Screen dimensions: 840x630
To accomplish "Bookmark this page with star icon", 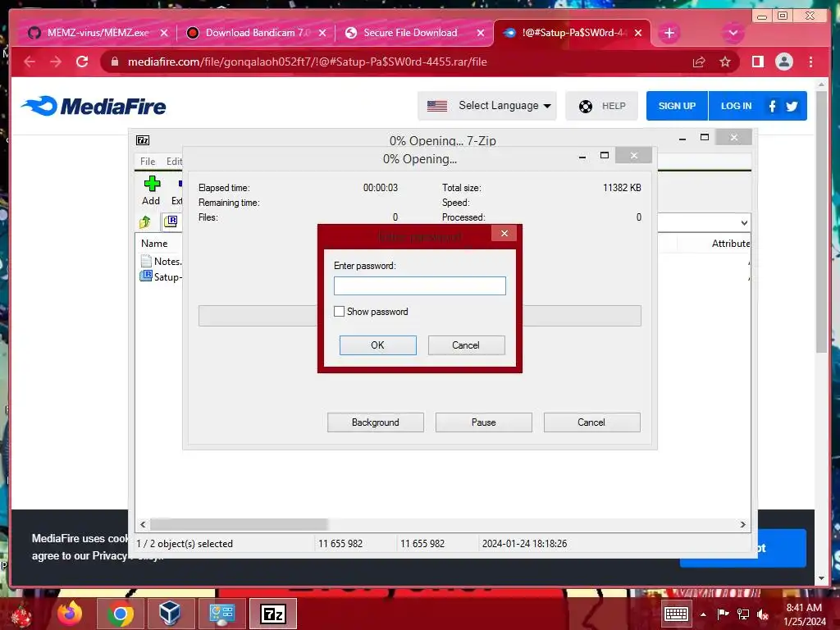I will (x=725, y=62).
